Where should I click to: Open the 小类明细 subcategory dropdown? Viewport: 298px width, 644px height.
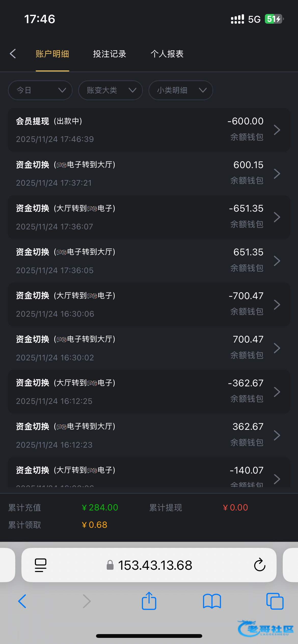coord(181,90)
